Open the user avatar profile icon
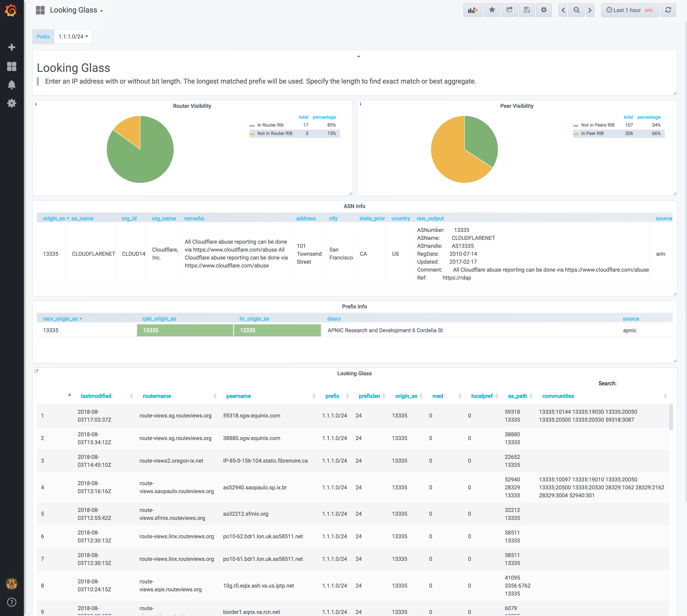 tap(12, 584)
